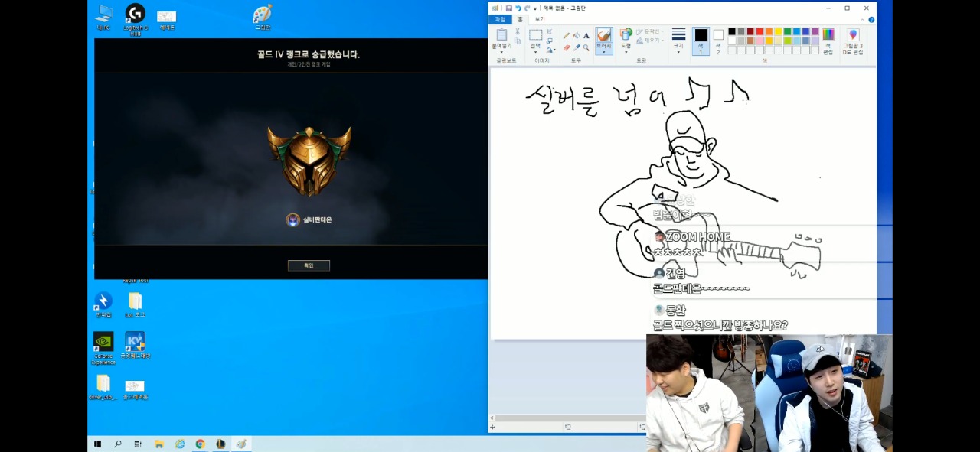Open the Task View taskbar button
The image size is (980, 452).
click(139, 444)
